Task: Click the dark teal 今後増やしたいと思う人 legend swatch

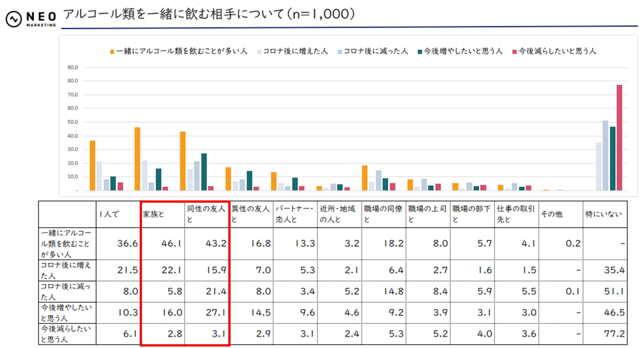Action: 420,52
